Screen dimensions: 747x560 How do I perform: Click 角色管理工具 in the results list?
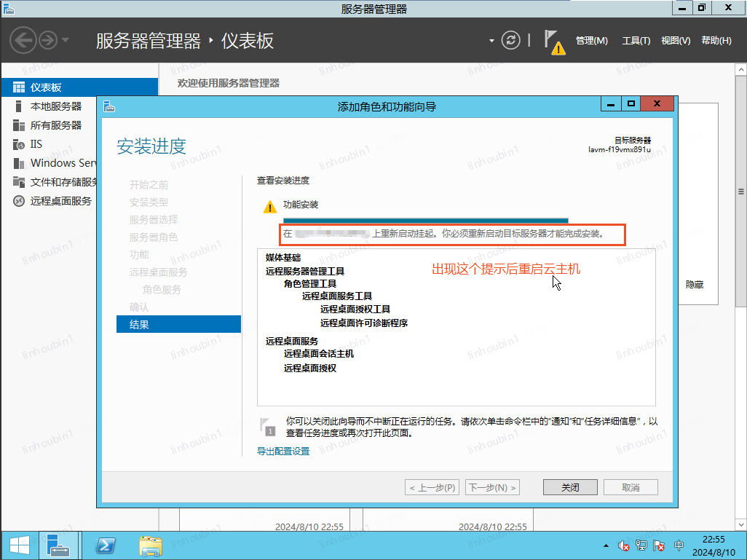pyautogui.click(x=310, y=283)
